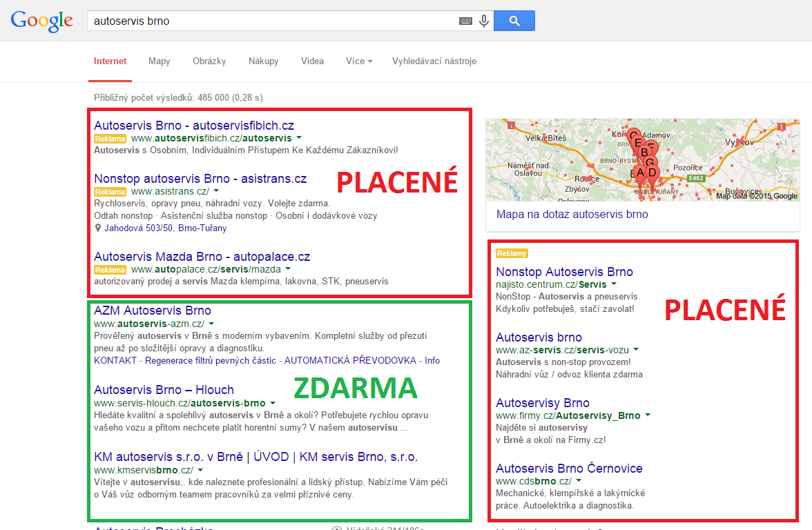812x530 pixels.
Task: Expand arrow next to firmy.cz/Autoservisy_Brno
Action: (x=648, y=415)
